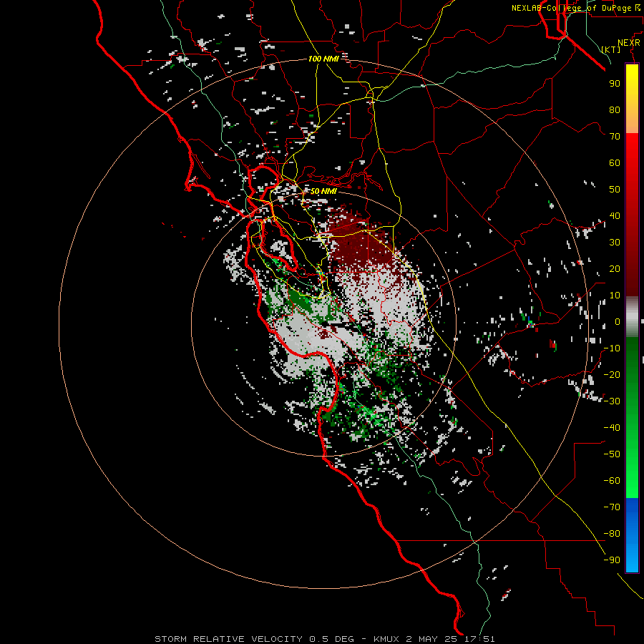Image resolution: width=644 pixels, height=644 pixels.
Task: Click the 60 value on velocity scale
Action: click(x=615, y=162)
